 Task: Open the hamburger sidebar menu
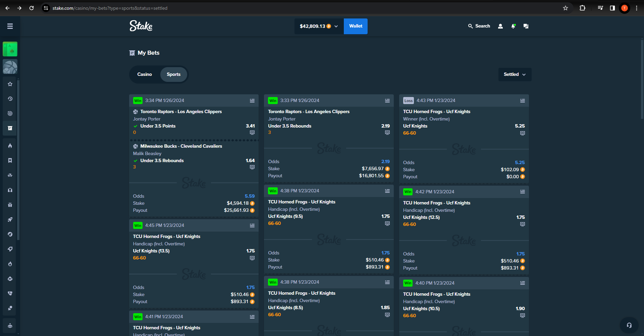[x=10, y=26]
